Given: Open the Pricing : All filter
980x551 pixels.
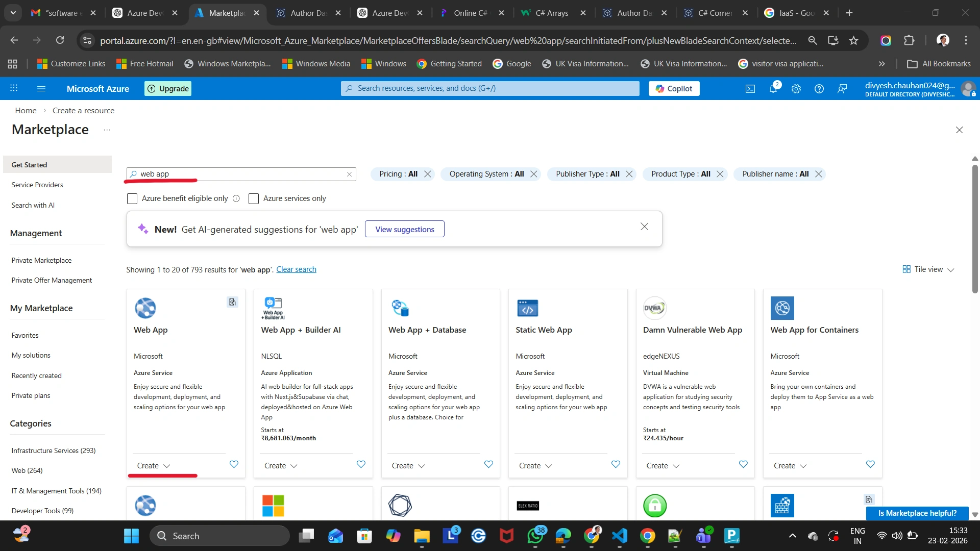Looking at the screenshot, I should pyautogui.click(x=398, y=174).
